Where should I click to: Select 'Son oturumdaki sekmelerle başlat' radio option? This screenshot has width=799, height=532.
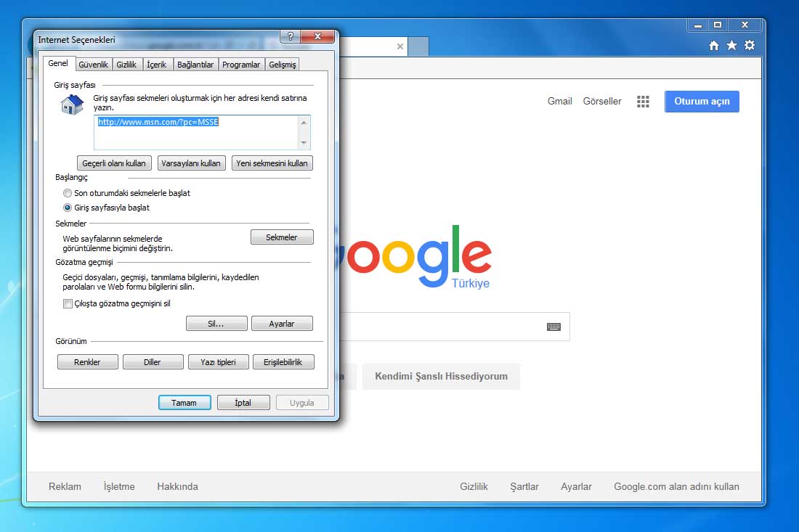[68, 193]
